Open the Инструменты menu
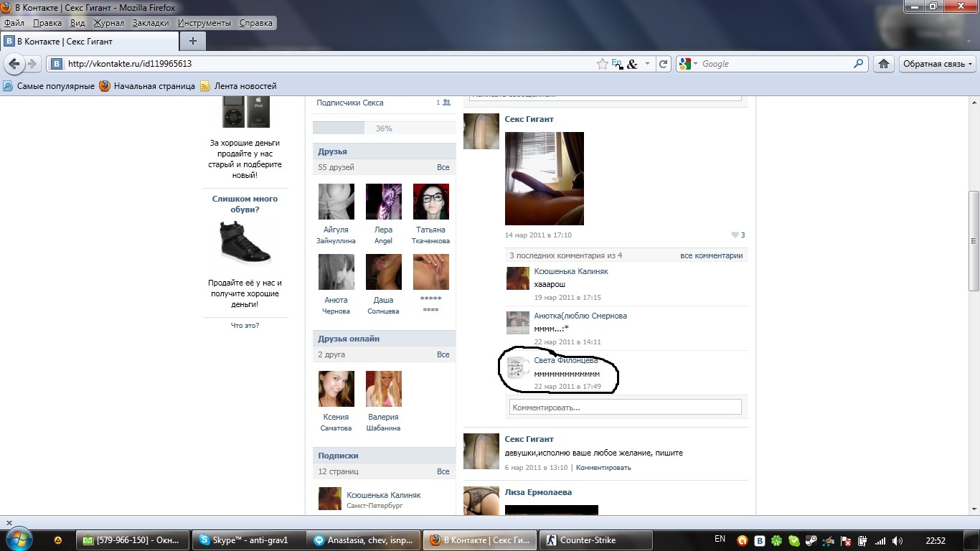This screenshot has width=980, height=551. point(205,23)
